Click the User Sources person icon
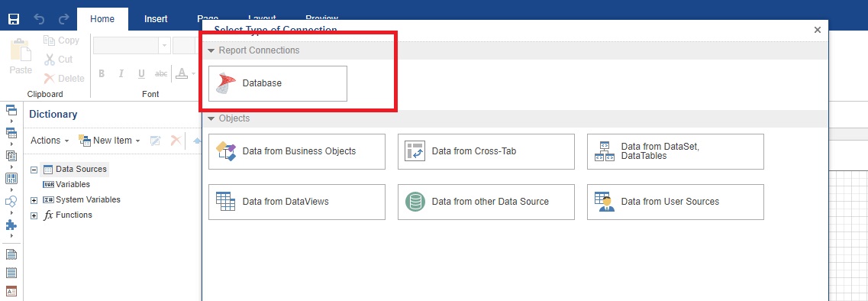This screenshot has height=301, width=868. click(x=605, y=202)
